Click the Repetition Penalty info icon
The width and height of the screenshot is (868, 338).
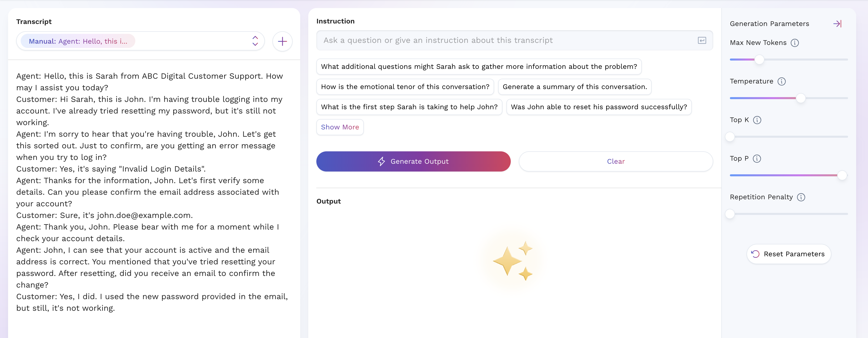[801, 197]
